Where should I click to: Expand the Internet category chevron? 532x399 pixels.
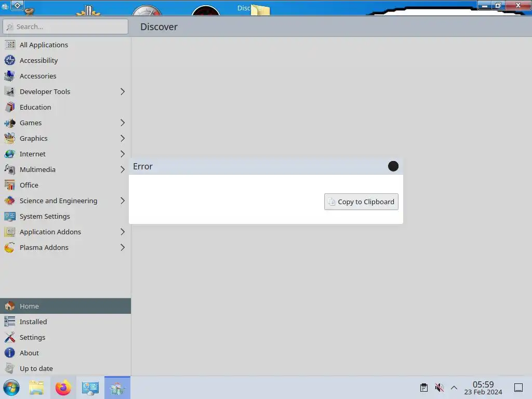[x=123, y=154]
